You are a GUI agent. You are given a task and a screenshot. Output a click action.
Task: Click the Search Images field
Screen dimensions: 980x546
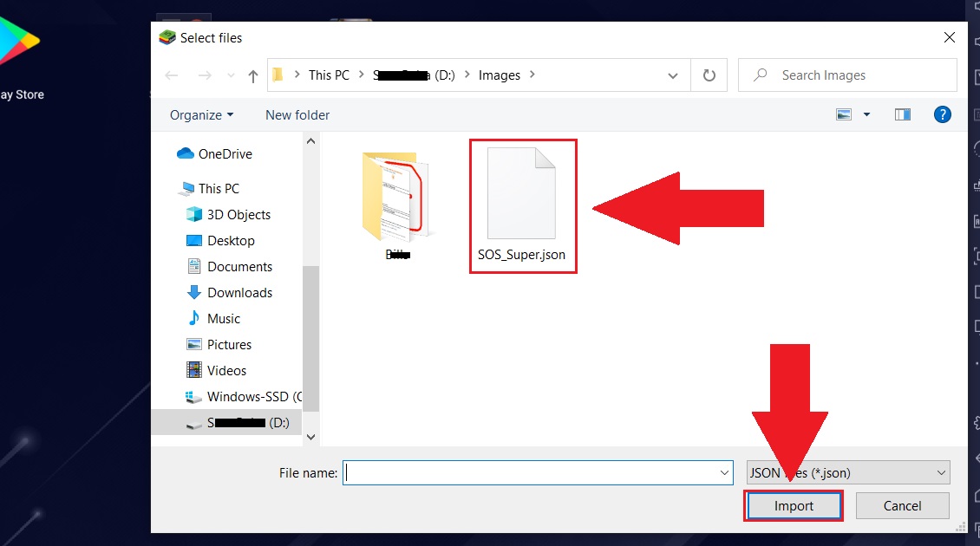(847, 75)
